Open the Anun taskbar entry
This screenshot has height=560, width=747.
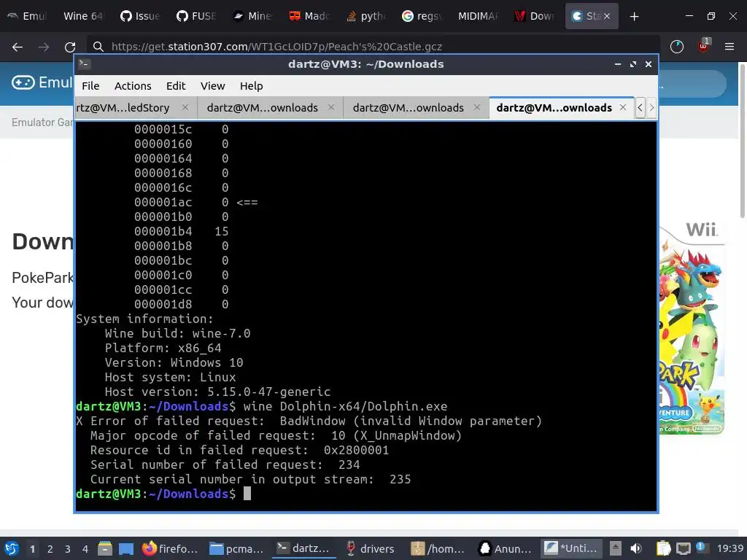click(505, 548)
